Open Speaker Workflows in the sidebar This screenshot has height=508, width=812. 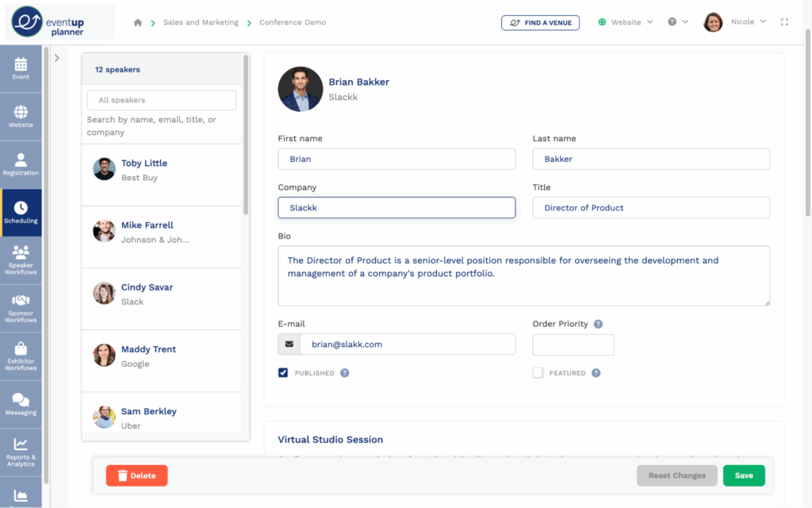pos(21,260)
